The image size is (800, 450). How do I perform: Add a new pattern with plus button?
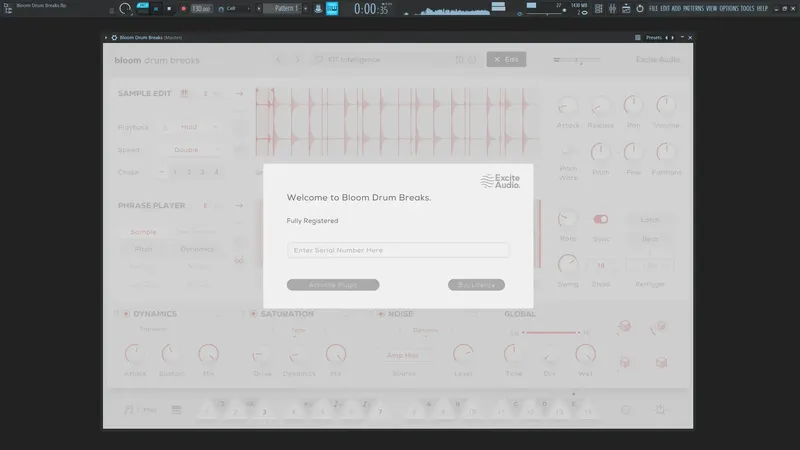click(306, 8)
